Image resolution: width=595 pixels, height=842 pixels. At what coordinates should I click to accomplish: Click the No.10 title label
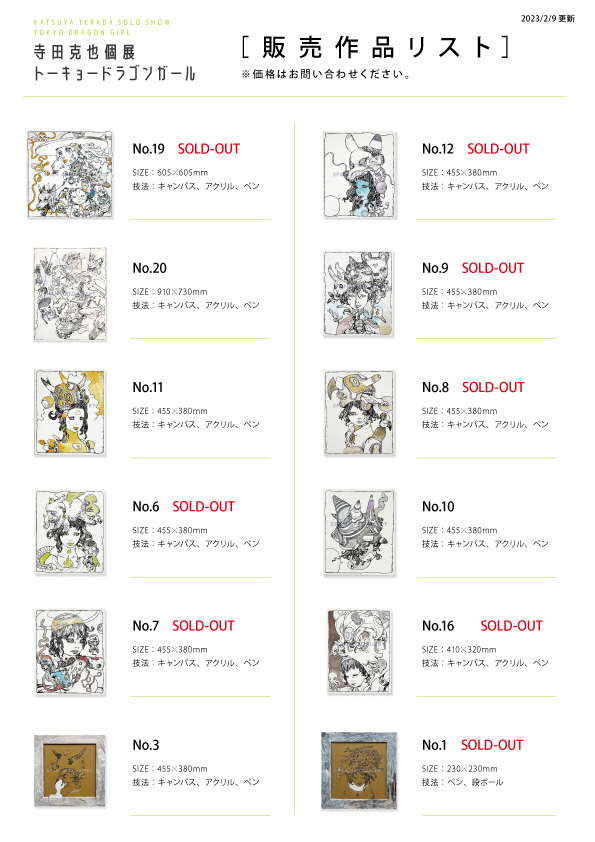[x=438, y=506]
